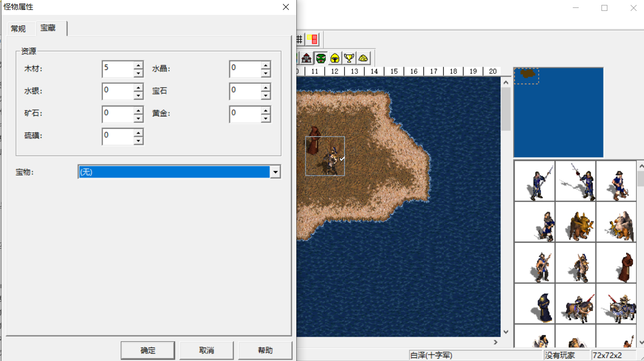Click inside the 硫磺 input field
The image size is (644, 361).
(117, 136)
